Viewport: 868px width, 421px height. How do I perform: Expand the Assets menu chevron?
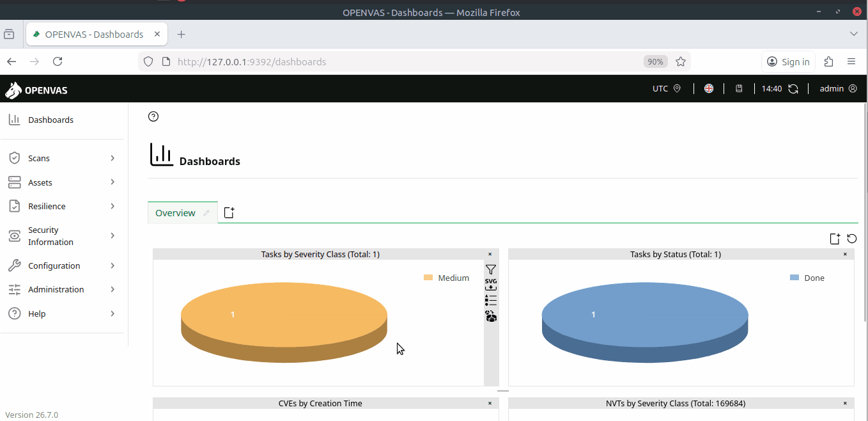pos(112,182)
